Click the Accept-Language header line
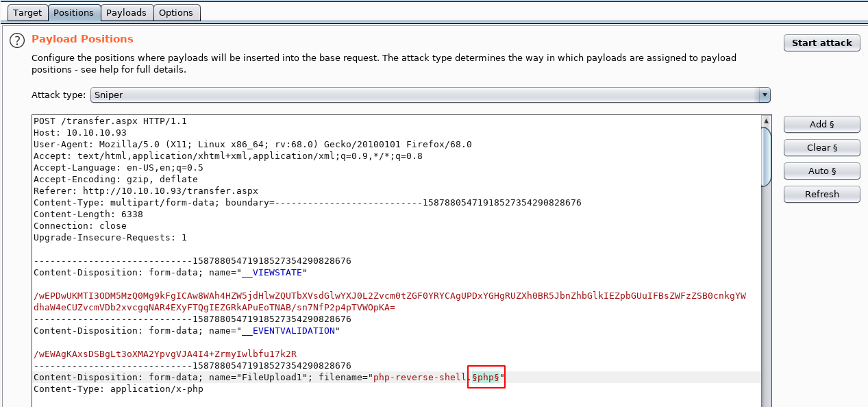This screenshot has height=407, width=868. [119, 168]
